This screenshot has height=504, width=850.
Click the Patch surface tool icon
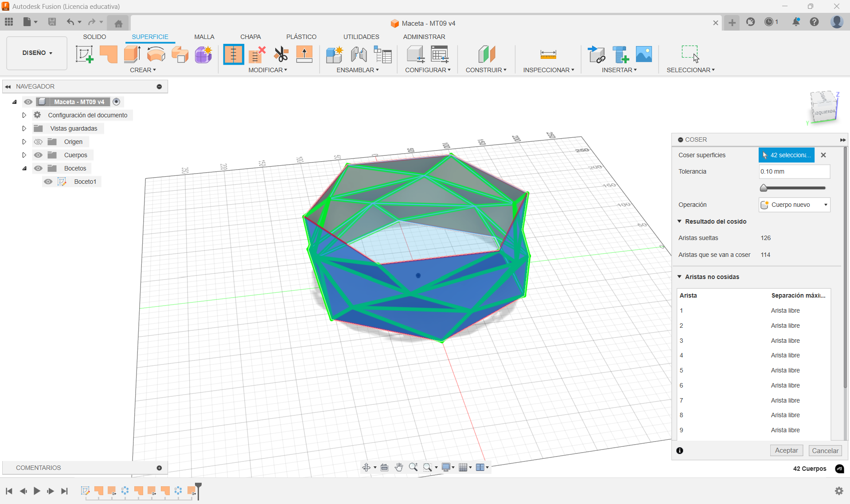click(109, 54)
